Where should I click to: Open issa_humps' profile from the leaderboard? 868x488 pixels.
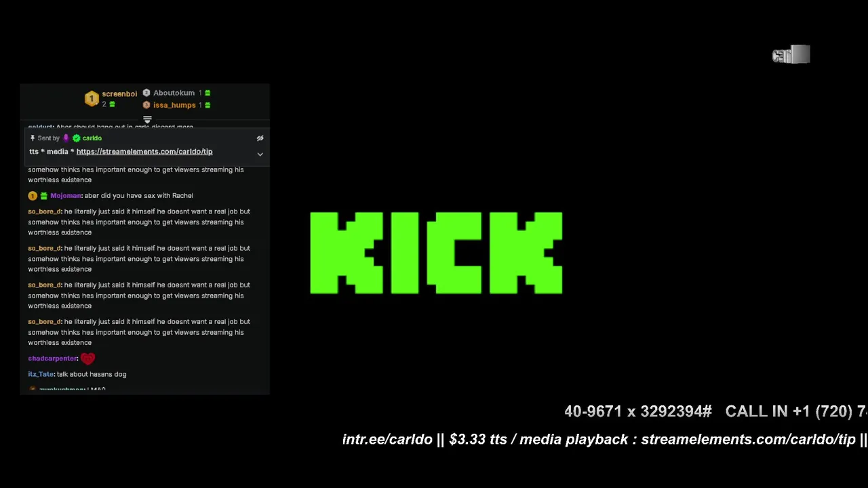pyautogui.click(x=174, y=105)
